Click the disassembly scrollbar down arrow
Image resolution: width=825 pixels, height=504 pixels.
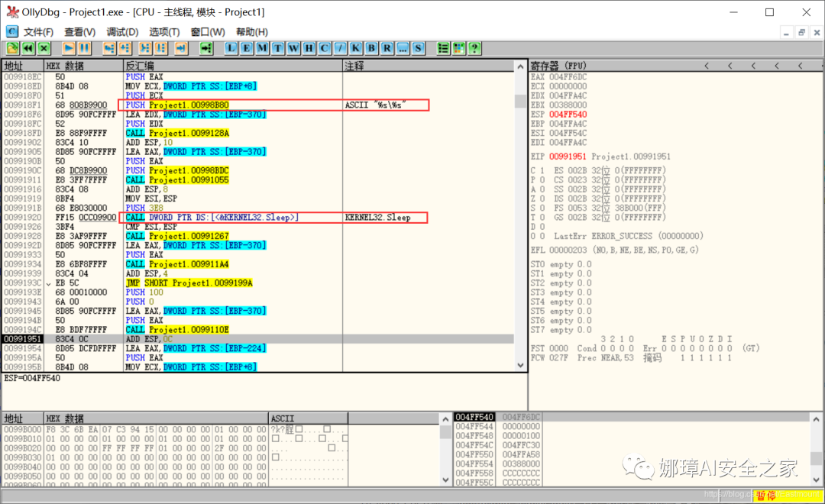point(520,366)
